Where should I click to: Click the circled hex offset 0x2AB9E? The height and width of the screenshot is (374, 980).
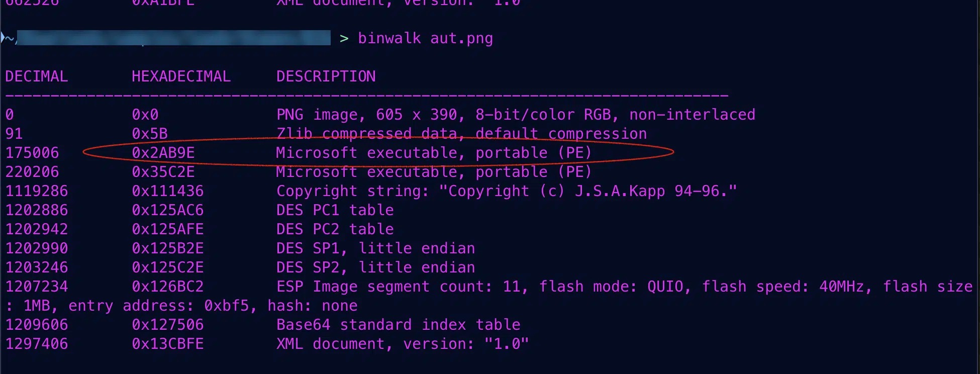pos(163,153)
